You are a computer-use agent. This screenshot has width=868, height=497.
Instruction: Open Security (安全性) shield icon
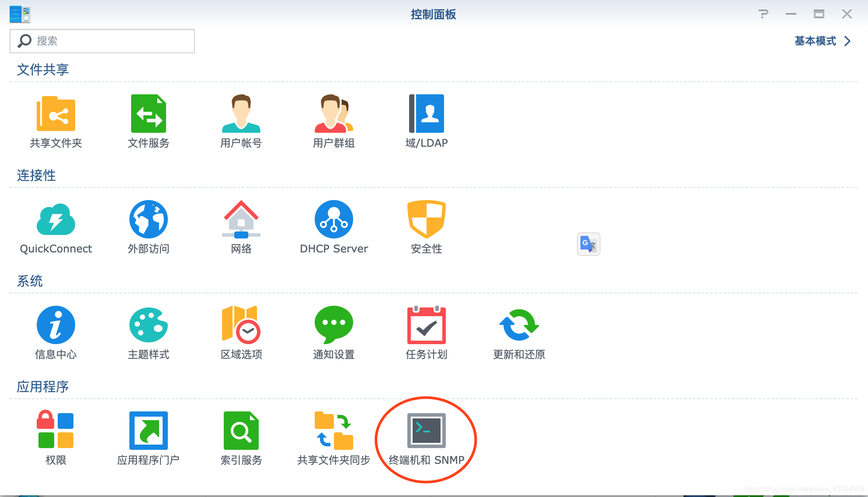pyautogui.click(x=427, y=220)
